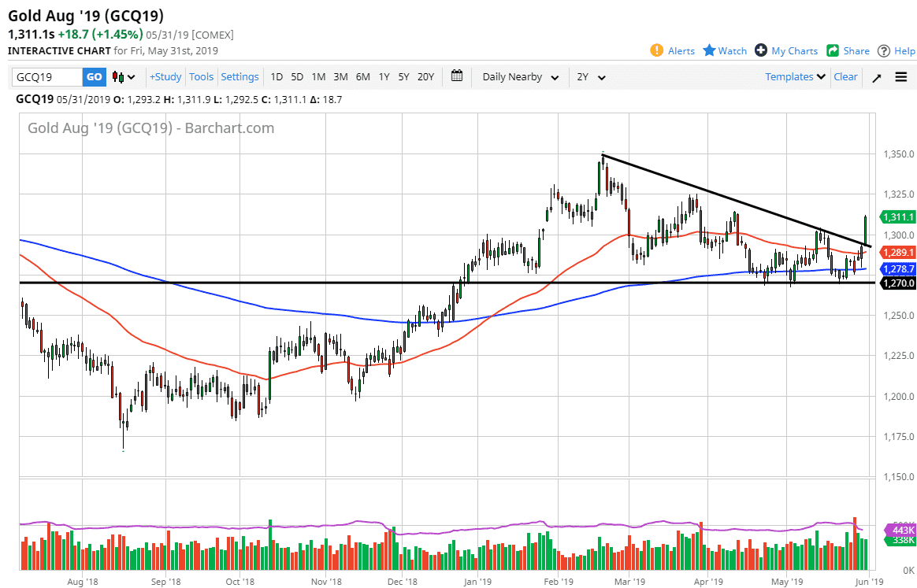Add symbol to Watch star icon
This screenshot has width=917, height=588.
point(709,50)
